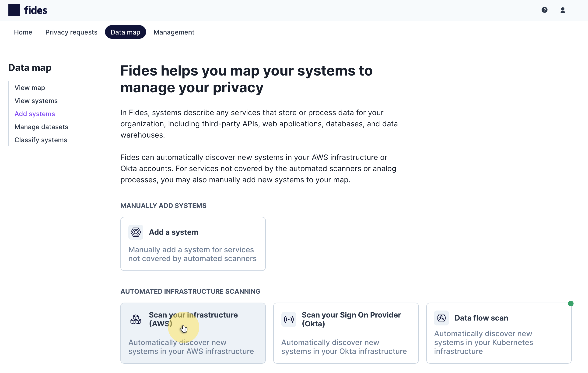Open View systems in the sidebar
Screen dimensions: 588x373
point(36,101)
